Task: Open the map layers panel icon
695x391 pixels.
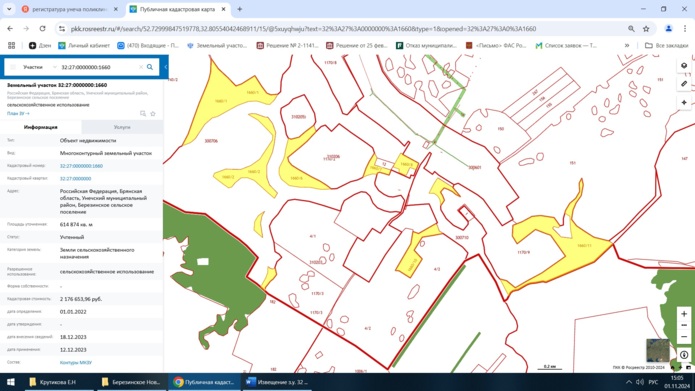Action: [683, 66]
